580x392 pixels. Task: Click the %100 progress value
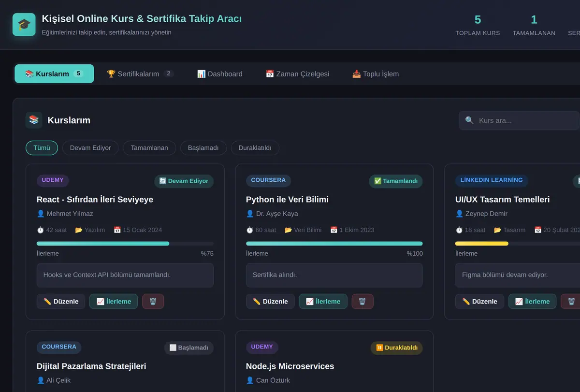pyautogui.click(x=415, y=254)
